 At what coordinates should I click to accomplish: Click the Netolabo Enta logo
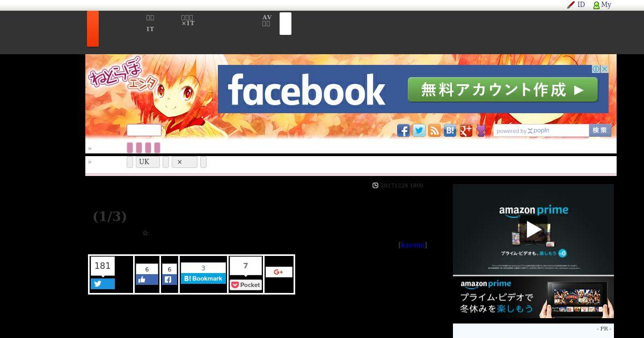pos(123,74)
